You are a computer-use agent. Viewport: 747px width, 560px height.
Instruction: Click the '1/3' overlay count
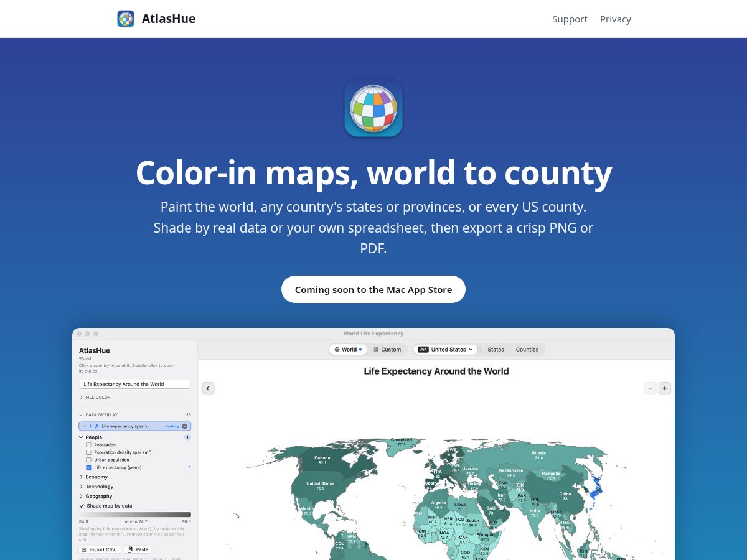pyautogui.click(x=187, y=415)
